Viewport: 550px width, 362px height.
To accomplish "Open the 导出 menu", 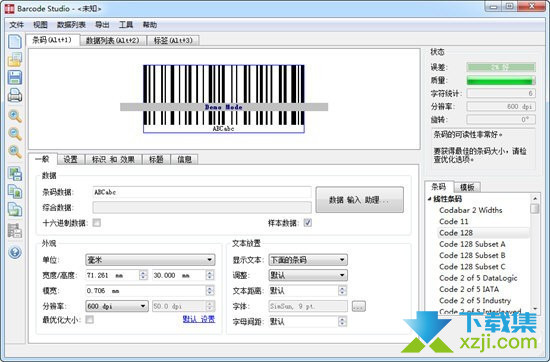I will click(102, 25).
